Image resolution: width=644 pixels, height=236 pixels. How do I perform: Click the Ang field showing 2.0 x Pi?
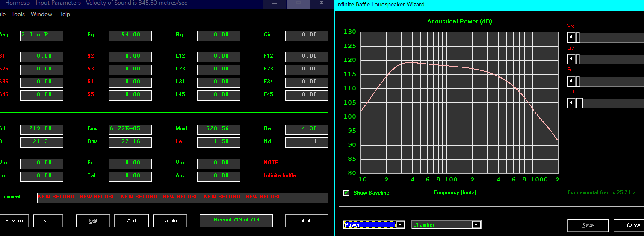click(41, 35)
